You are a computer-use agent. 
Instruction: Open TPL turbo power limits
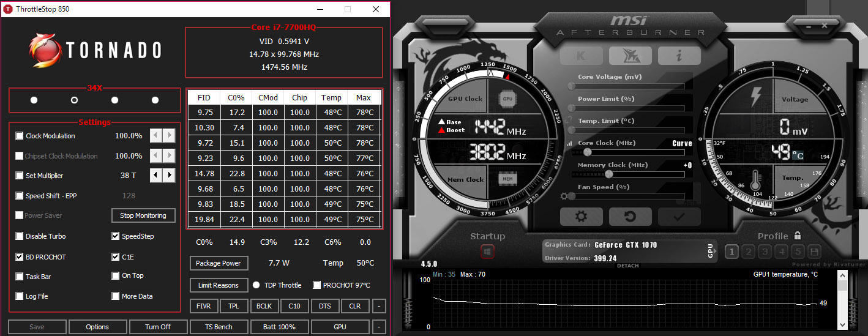(234, 306)
